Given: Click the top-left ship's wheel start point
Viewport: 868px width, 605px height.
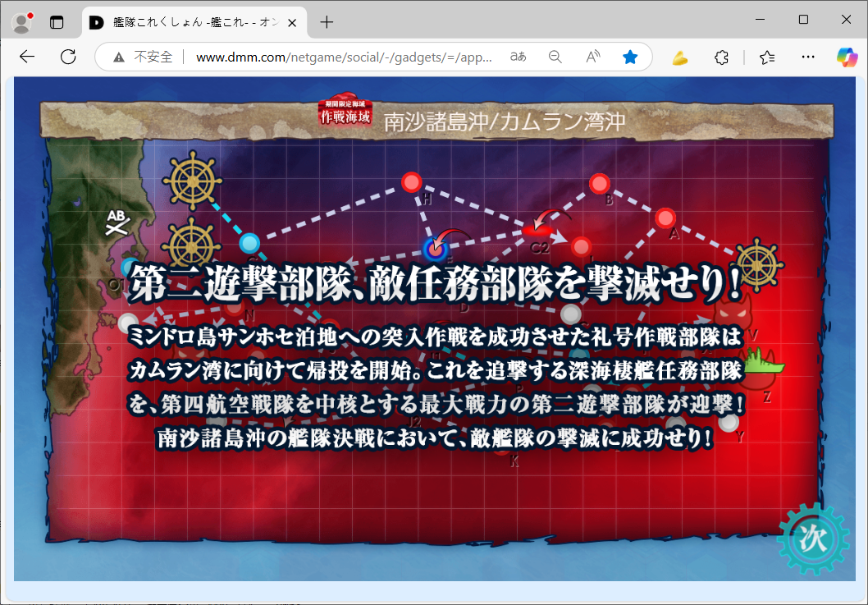Looking at the screenshot, I should pyautogui.click(x=192, y=181).
